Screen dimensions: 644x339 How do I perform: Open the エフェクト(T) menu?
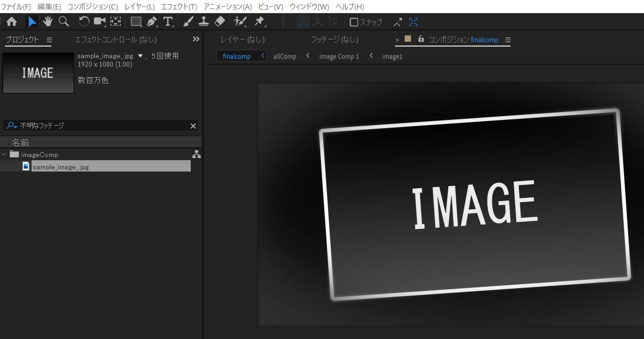tap(179, 7)
